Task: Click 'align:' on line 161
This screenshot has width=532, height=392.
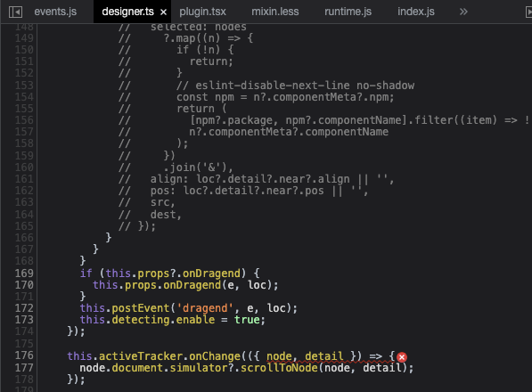Action: click(169, 179)
